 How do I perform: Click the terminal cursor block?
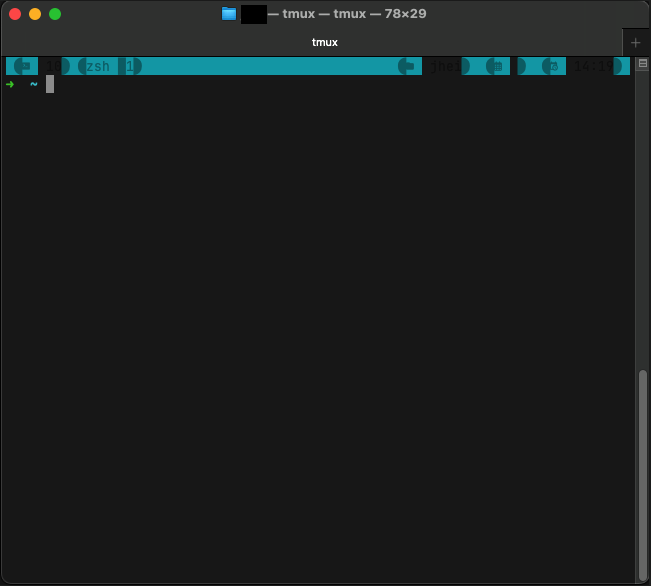pos(50,85)
